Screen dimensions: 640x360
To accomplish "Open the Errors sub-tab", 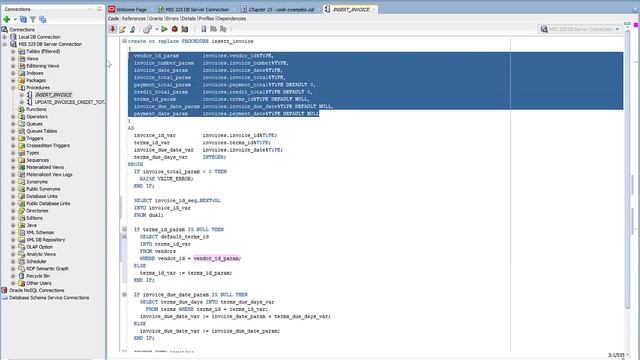I will 172,19.
